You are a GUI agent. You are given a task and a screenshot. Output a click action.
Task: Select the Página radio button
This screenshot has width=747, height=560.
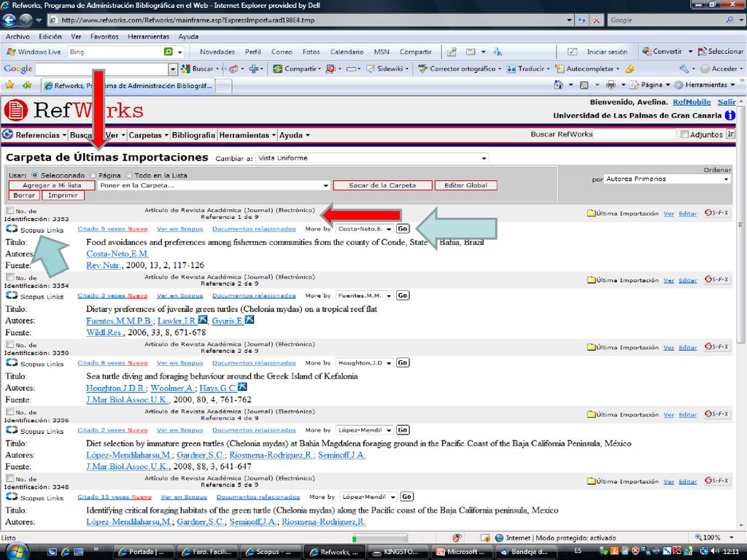93,175
